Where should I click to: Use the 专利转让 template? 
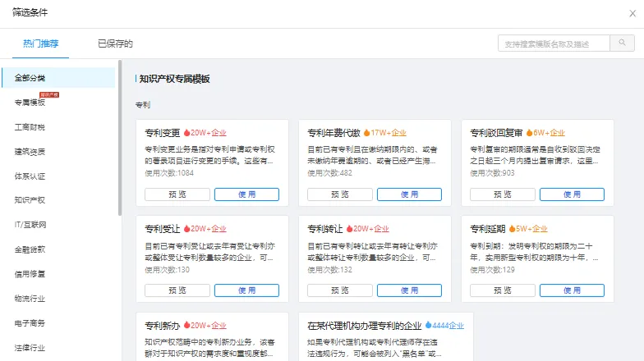(409, 290)
